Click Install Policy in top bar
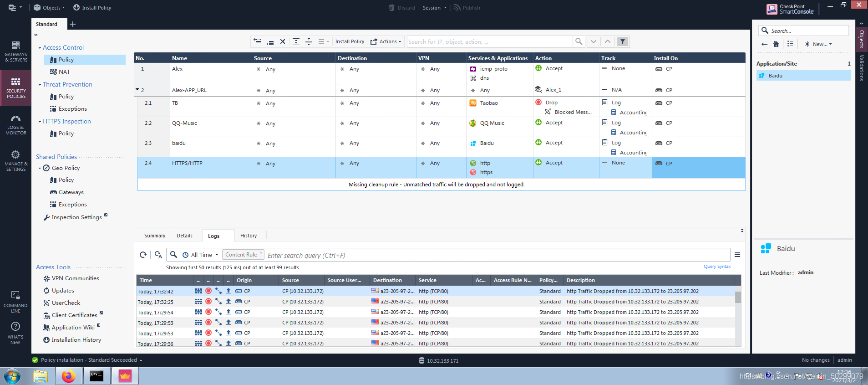The height and width of the screenshot is (385, 868). pyautogui.click(x=92, y=8)
